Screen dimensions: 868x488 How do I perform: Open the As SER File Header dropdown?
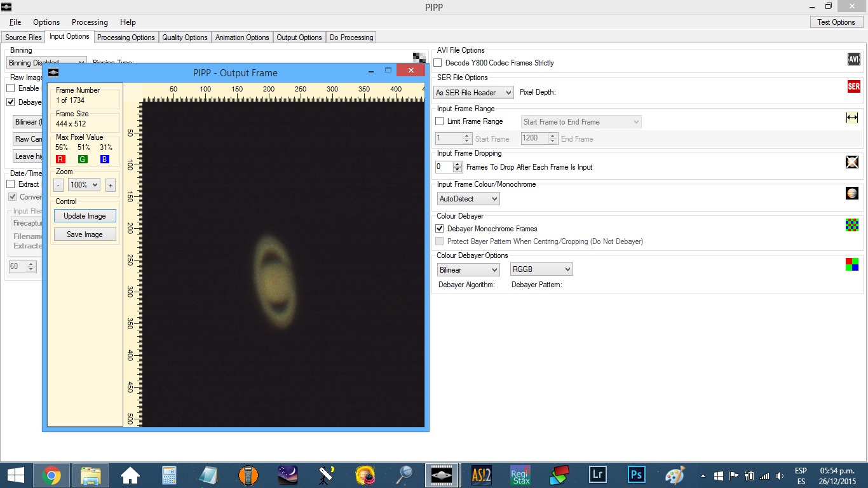pyautogui.click(x=474, y=93)
